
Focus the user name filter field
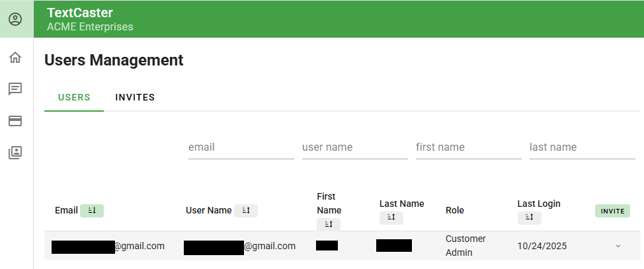coord(354,147)
